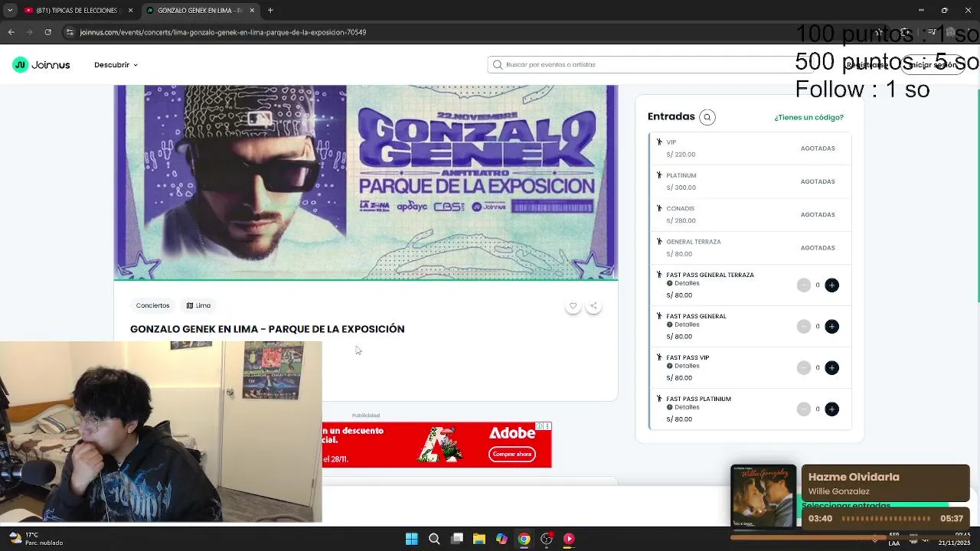Select the Lima location tag

(x=198, y=305)
